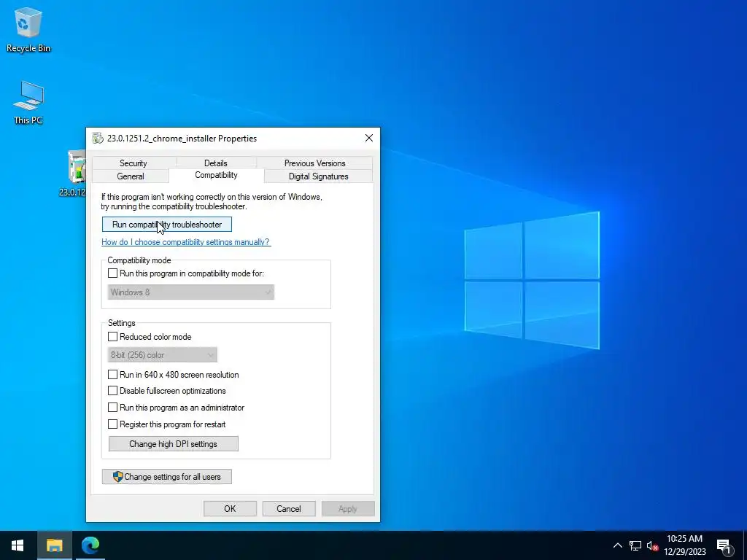Open the notification center icon

click(724, 545)
